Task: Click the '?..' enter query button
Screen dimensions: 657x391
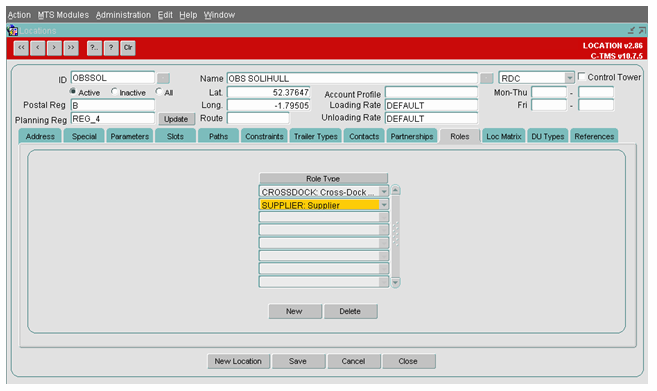Action: [94, 48]
